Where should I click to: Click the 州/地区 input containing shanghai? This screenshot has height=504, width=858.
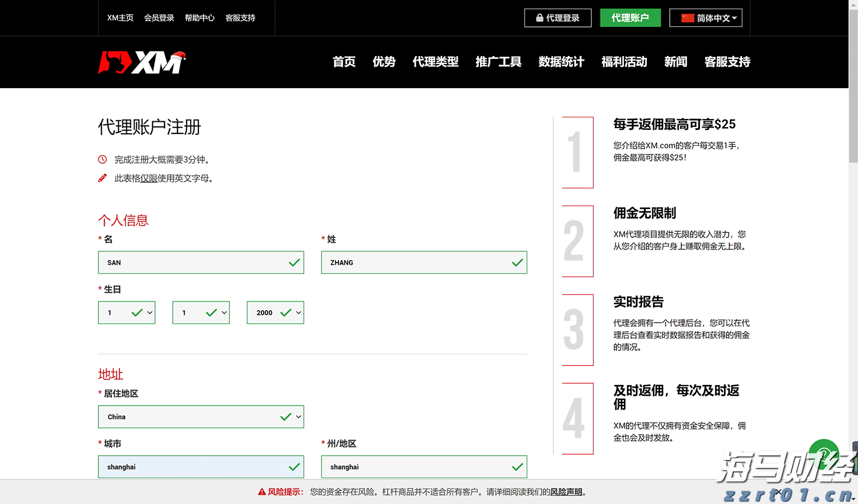point(424,467)
